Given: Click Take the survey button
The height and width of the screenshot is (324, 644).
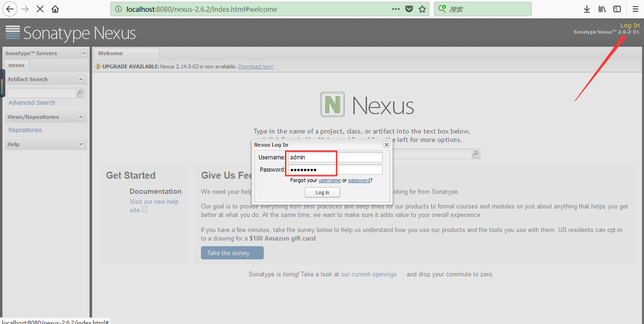Looking at the screenshot, I should [232, 253].
